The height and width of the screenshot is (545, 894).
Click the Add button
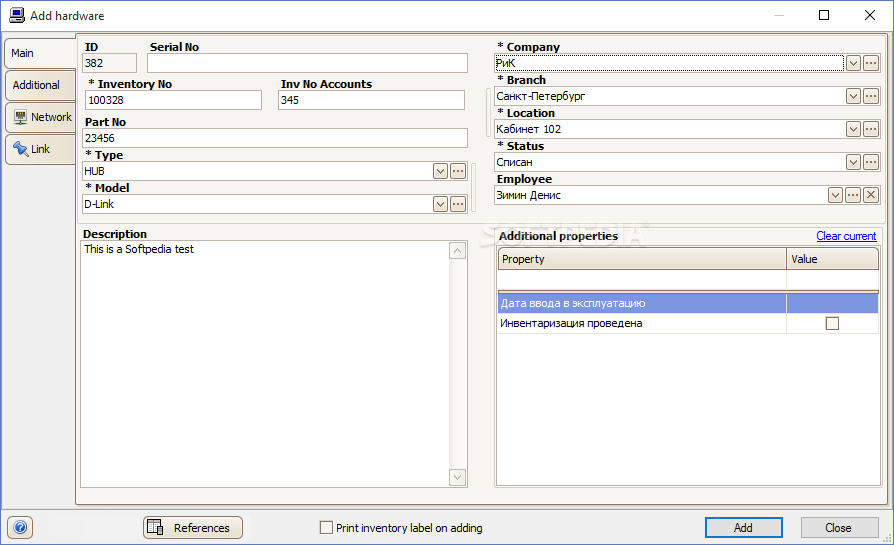(x=743, y=528)
